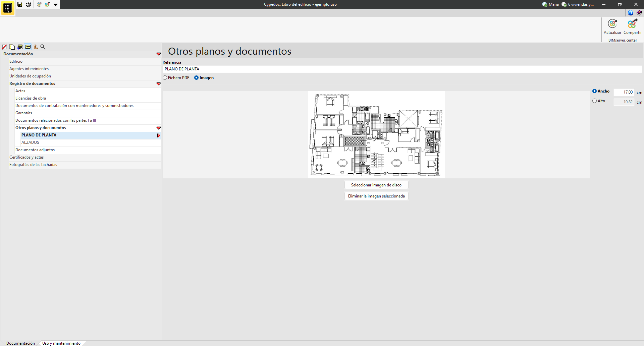The height and width of the screenshot is (346, 644).
Task: Click the Actualizar BIMserver.center button
Action: point(612,27)
